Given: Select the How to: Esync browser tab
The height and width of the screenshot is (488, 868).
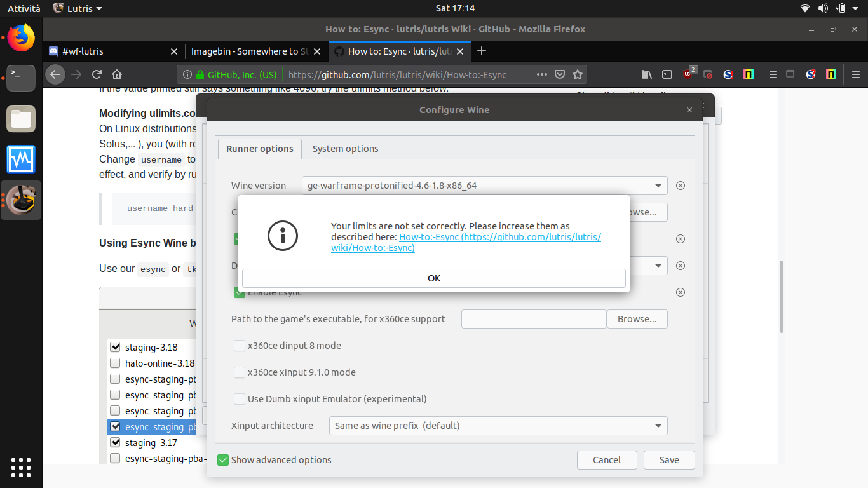Looking at the screenshot, I should 399,51.
